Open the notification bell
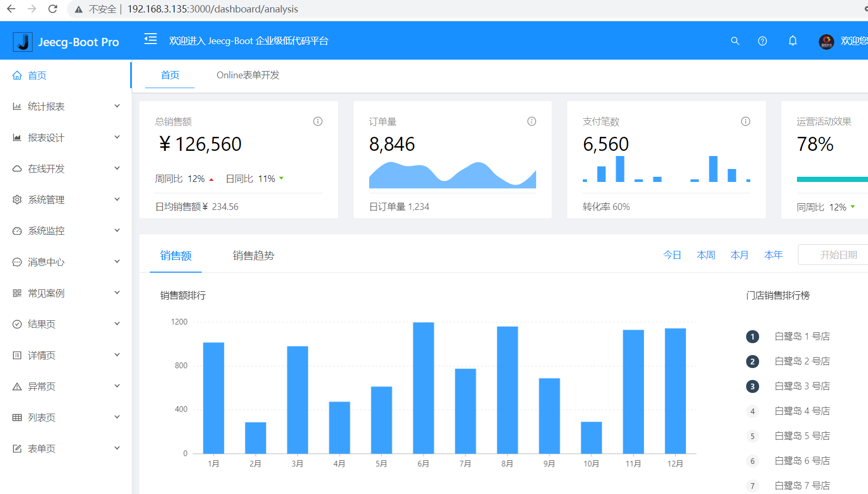 (792, 41)
